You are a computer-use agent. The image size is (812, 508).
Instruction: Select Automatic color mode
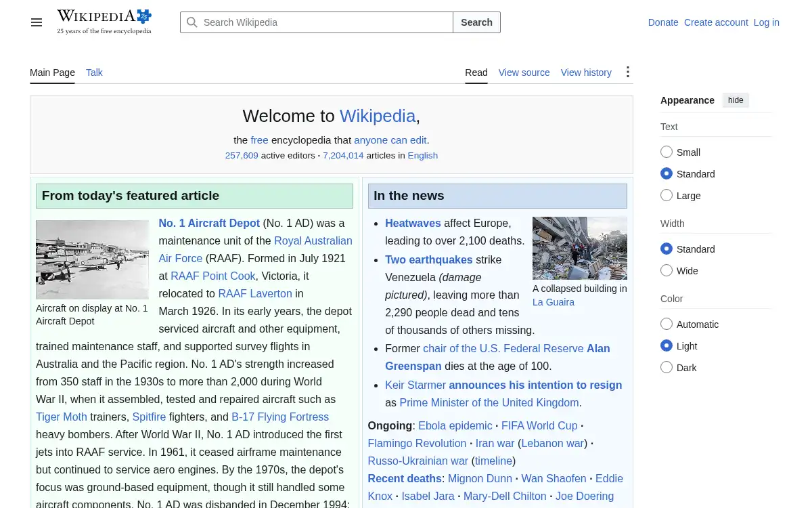tap(667, 324)
